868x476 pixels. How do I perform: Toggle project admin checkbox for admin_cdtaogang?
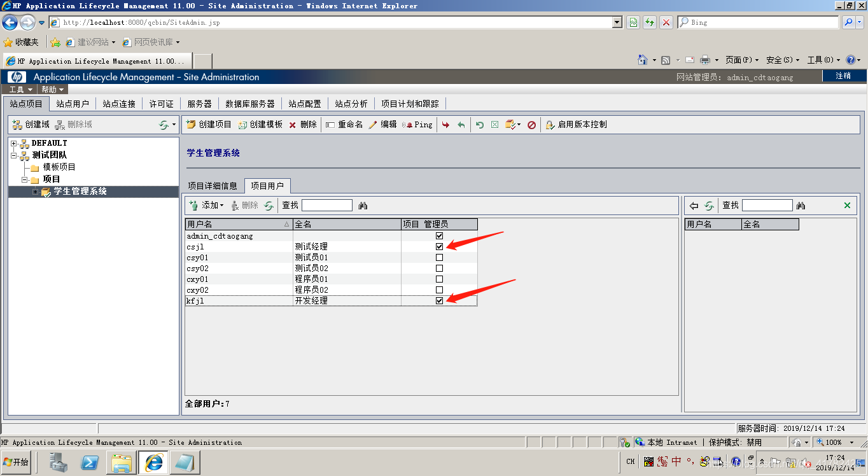(x=439, y=236)
